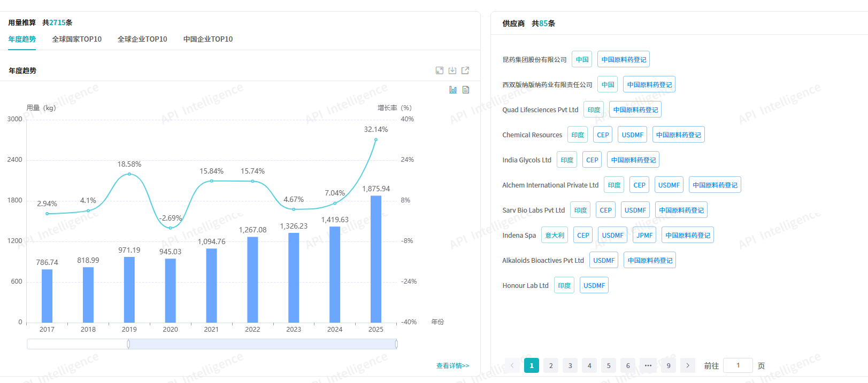Open chart in new window icon
This screenshot has height=383, width=868.
[465, 71]
